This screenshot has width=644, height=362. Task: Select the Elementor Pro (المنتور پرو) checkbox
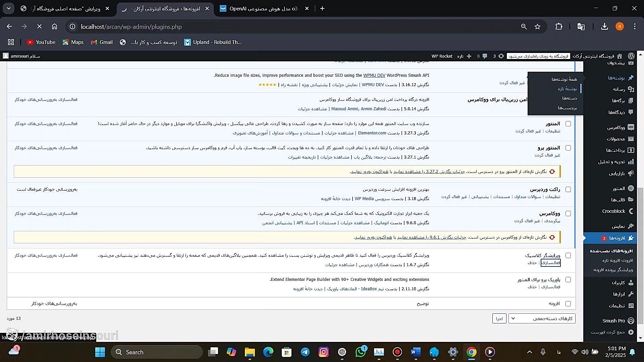point(568,148)
